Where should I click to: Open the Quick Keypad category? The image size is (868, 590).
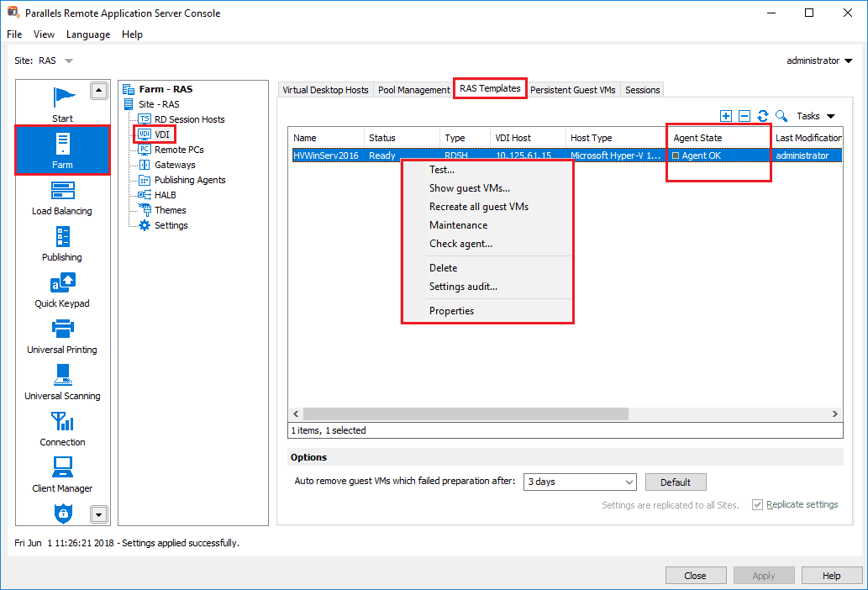(62, 291)
